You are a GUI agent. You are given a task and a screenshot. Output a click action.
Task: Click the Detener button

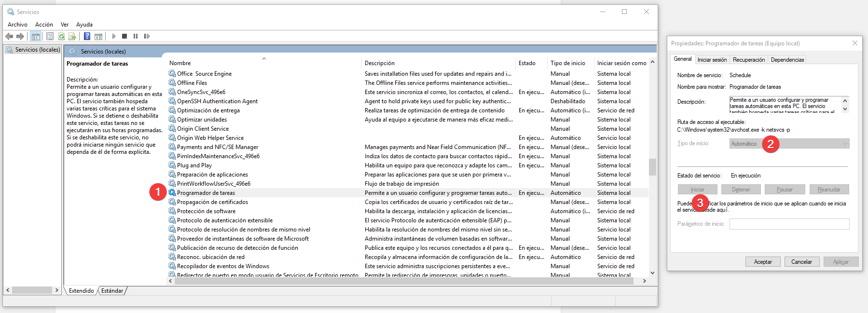pyautogui.click(x=741, y=190)
